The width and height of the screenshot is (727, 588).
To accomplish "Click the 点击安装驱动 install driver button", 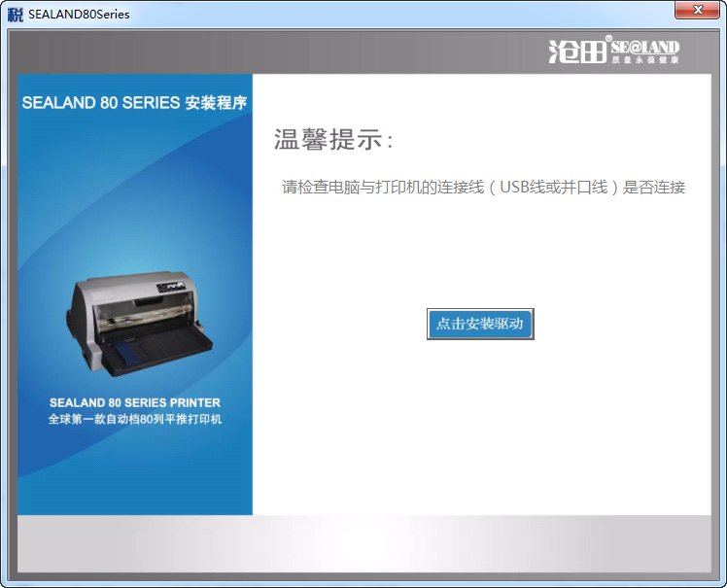I will pyautogui.click(x=480, y=324).
